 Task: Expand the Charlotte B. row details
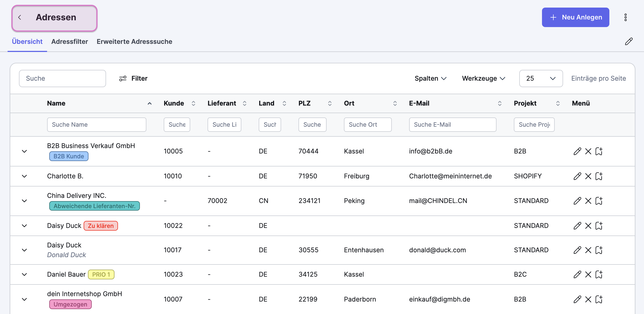pyautogui.click(x=24, y=176)
